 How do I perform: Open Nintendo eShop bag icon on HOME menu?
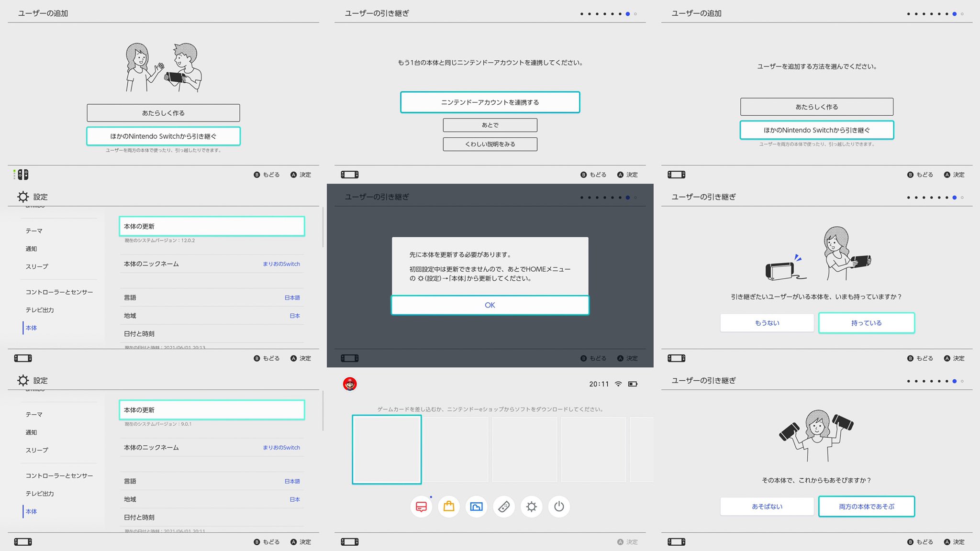pos(449,507)
